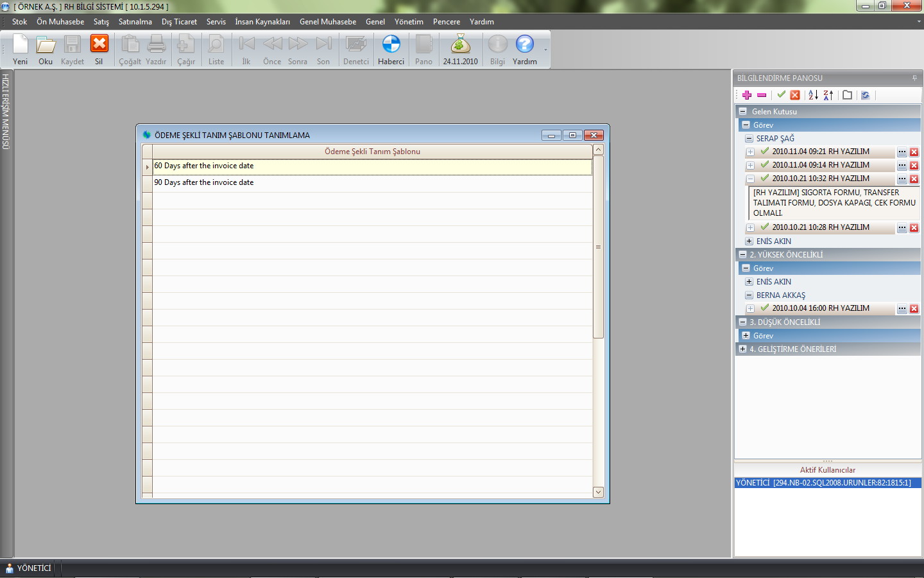Add a new item with the pink plus icon
Image resolution: width=924 pixels, height=578 pixels.
tap(747, 95)
